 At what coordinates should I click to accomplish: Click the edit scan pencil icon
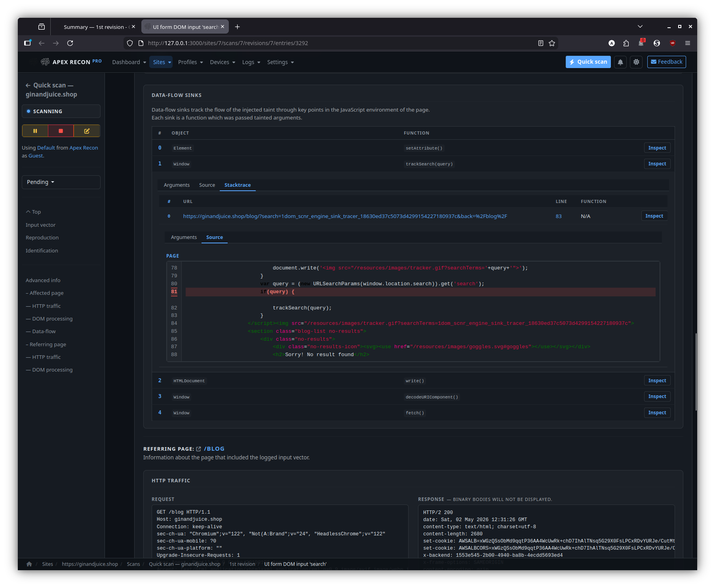point(87,131)
